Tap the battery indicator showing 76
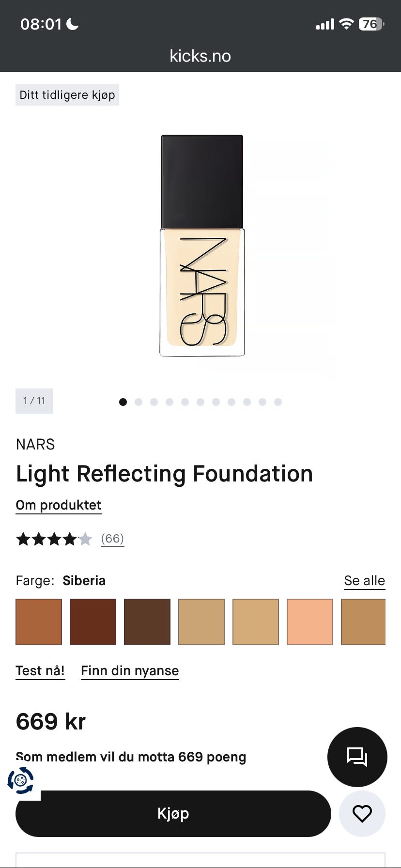 click(371, 24)
